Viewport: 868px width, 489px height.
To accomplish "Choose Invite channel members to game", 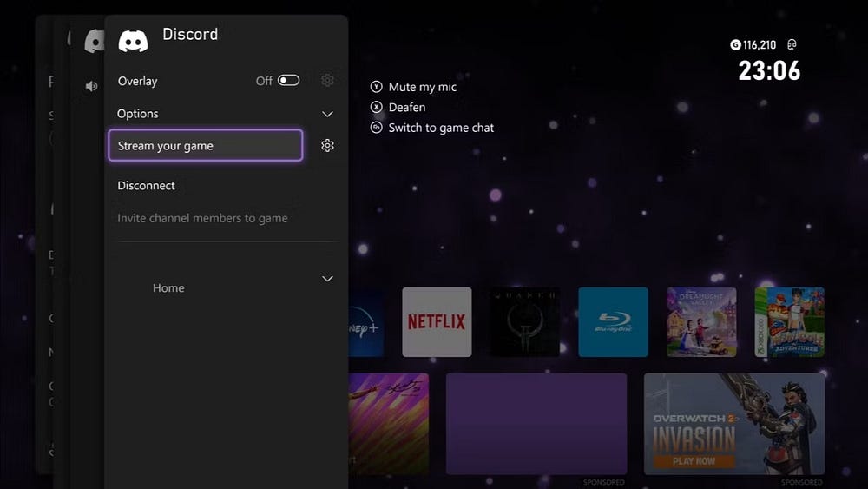I will pos(202,218).
